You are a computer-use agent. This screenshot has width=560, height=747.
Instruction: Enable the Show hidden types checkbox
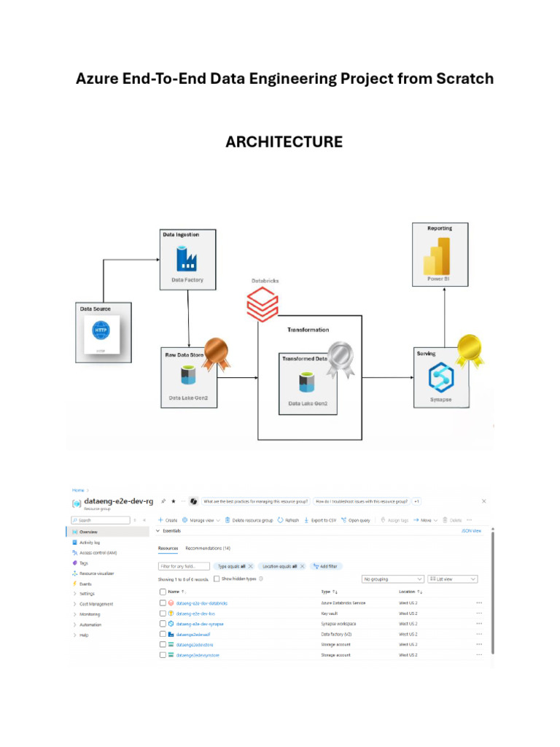pyautogui.click(x=217, y=578)
